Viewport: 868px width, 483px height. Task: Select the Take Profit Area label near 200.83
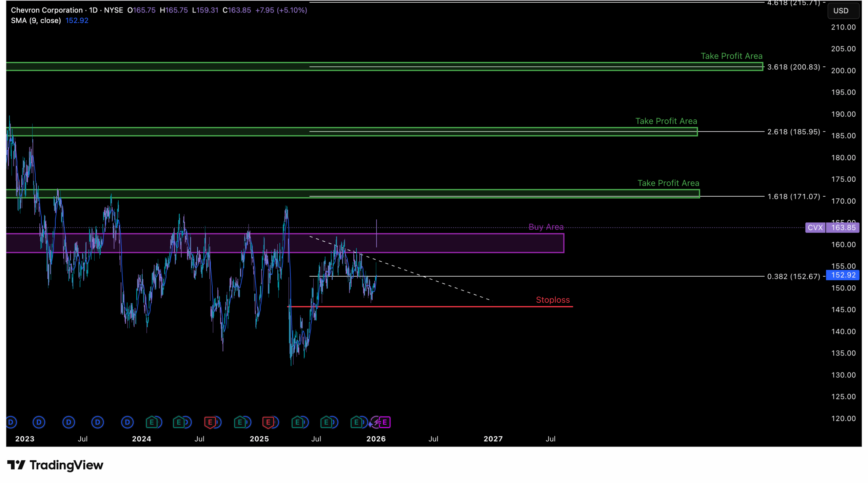tap(732, 56)
